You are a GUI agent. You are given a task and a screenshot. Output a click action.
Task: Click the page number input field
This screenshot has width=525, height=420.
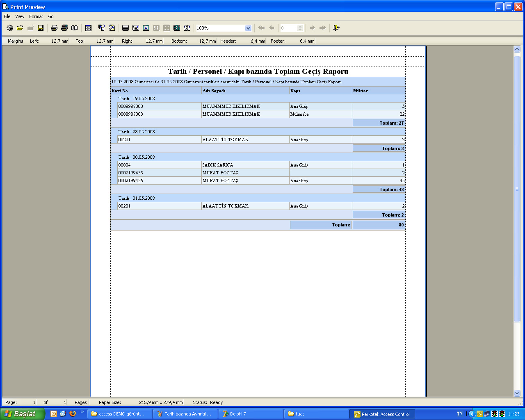(288, 28)
